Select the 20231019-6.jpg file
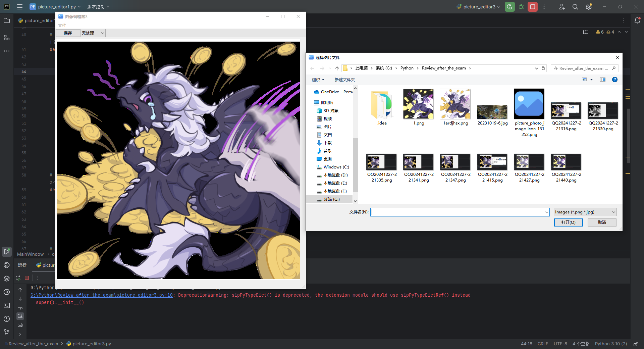Screen dimensions: 644x349 pyautogui.click(x=492, y=115)
